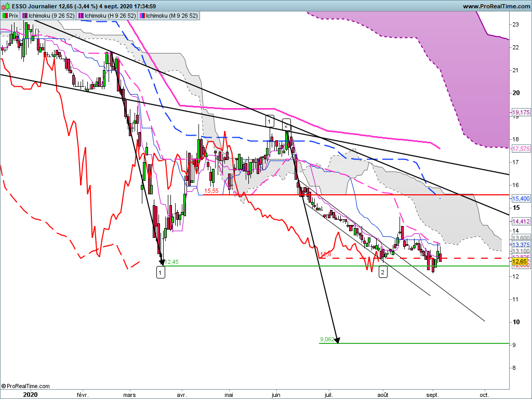Click the sept. label on time axis
The height and width of the screenshot is (399, 532).
pyautogui.click(x=432, y=395)
